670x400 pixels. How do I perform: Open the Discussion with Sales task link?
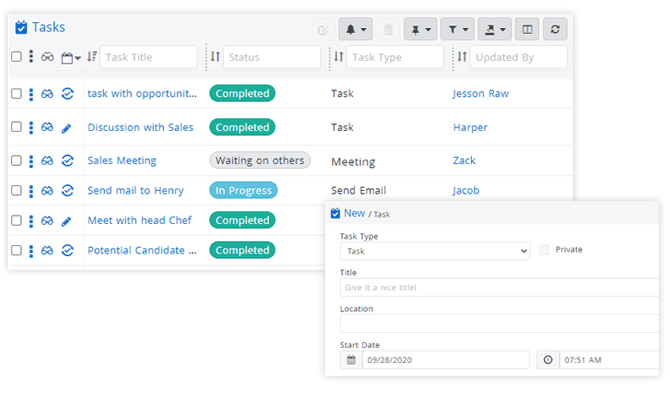(141, 127)
